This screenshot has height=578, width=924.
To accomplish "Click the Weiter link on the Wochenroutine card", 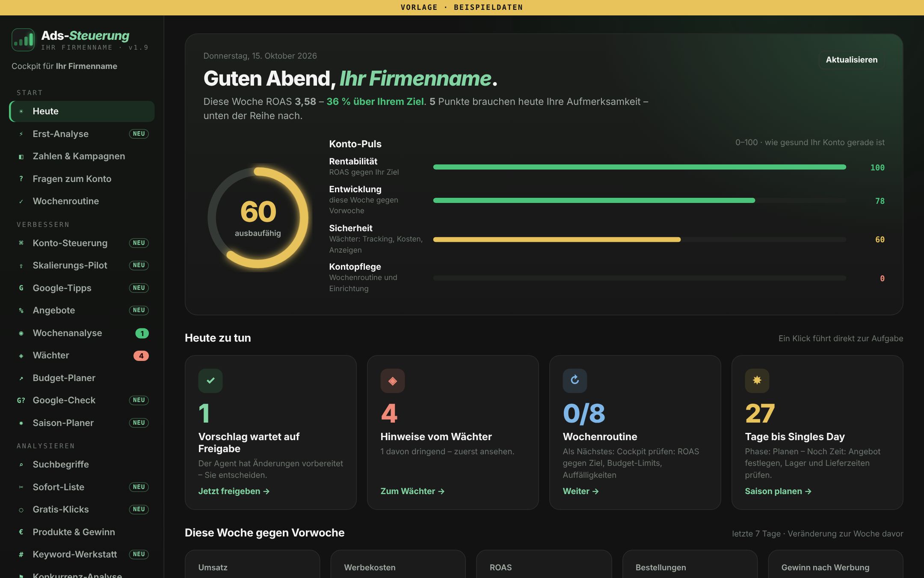I will [580, 491].
